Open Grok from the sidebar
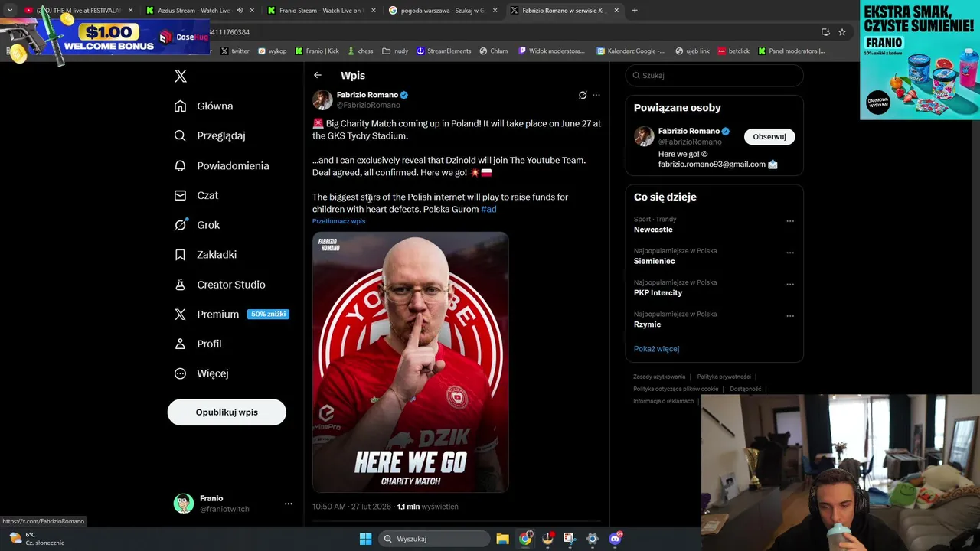The image size is (980, 551). point(197,225)
